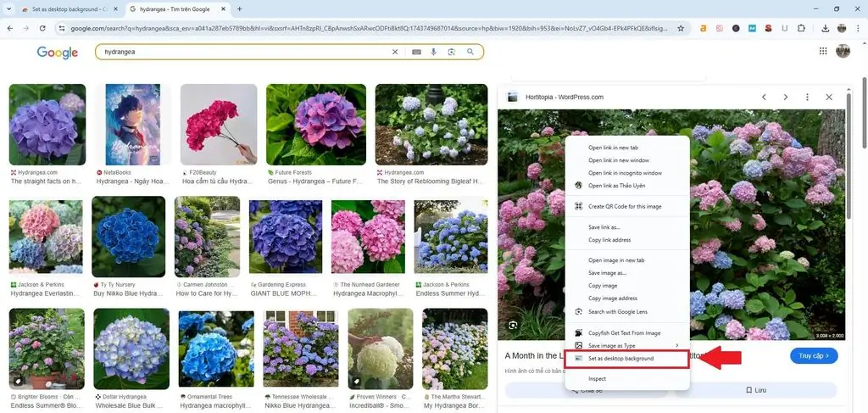The height and width of the screenshot is (413, 868).
Task: Choose 'Inspect' in context menu
Action: tap(626, 379)
